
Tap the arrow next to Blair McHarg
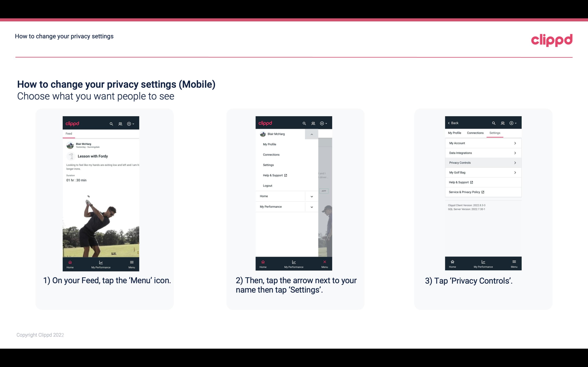pos(311,134)
